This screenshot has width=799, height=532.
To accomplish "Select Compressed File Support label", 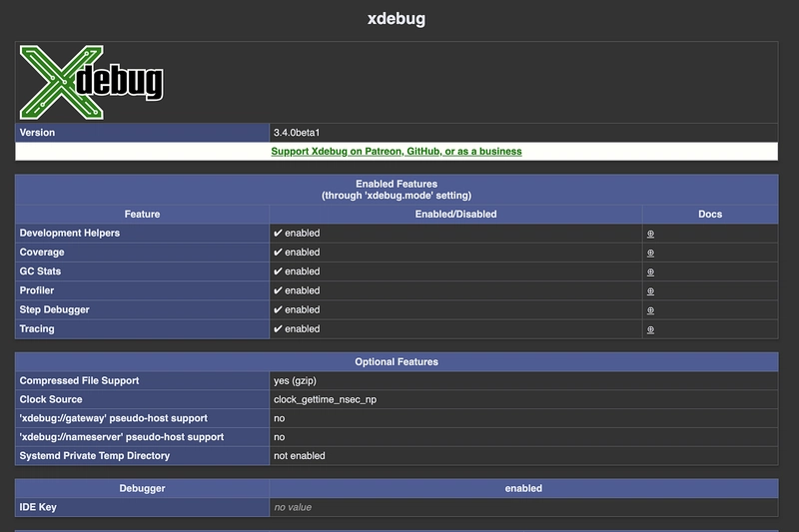I will [x=142, y=381].
